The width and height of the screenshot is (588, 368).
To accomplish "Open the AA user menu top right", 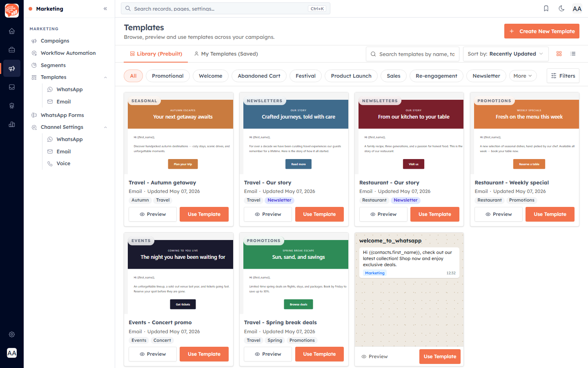I will tap(577, 9).
